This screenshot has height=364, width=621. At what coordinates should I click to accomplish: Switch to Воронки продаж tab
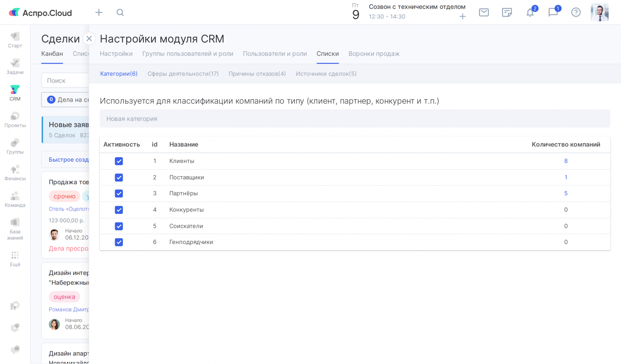point(373,54)
